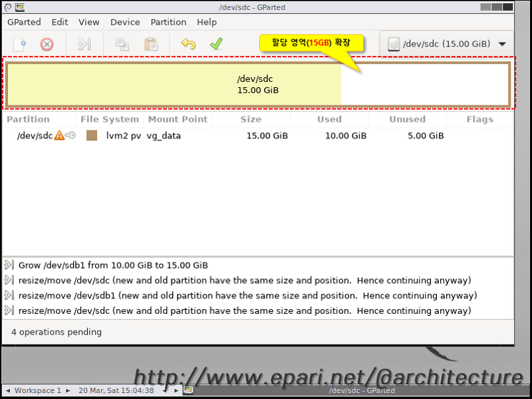The height and width of the screenshot is (399, 532).
Task: Click the lvm2 pv file system text
Action: click(x=124, y=136)
